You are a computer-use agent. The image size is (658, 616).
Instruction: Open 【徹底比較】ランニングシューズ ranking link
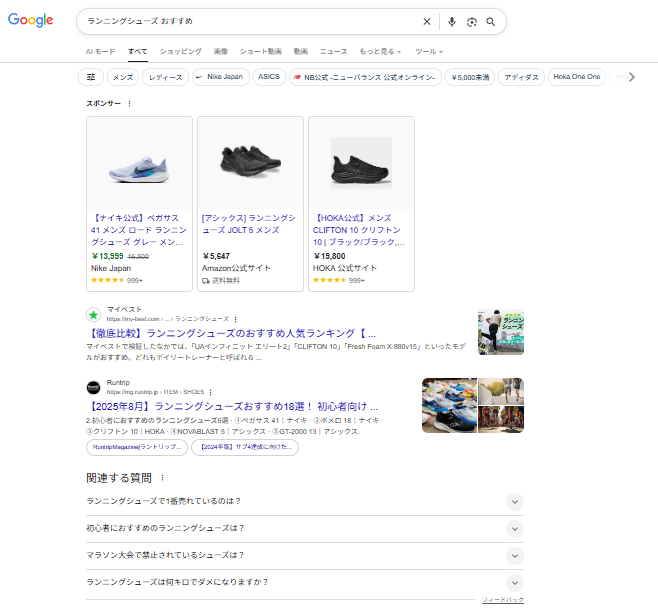[231, 333]
